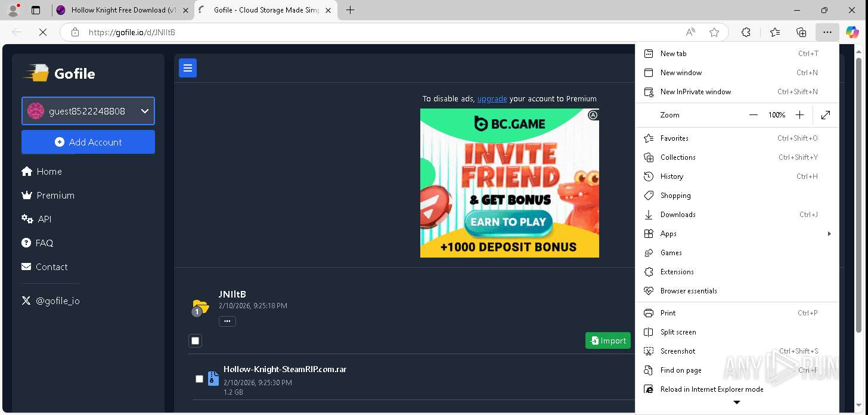Open a new tab with plus button
868x415 pixels.
click(350, 10)
